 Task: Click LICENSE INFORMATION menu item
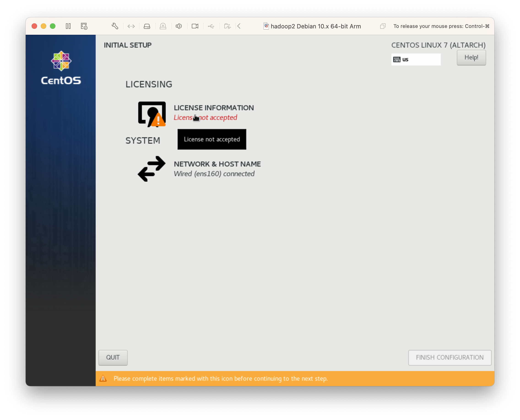coord(214,108)
